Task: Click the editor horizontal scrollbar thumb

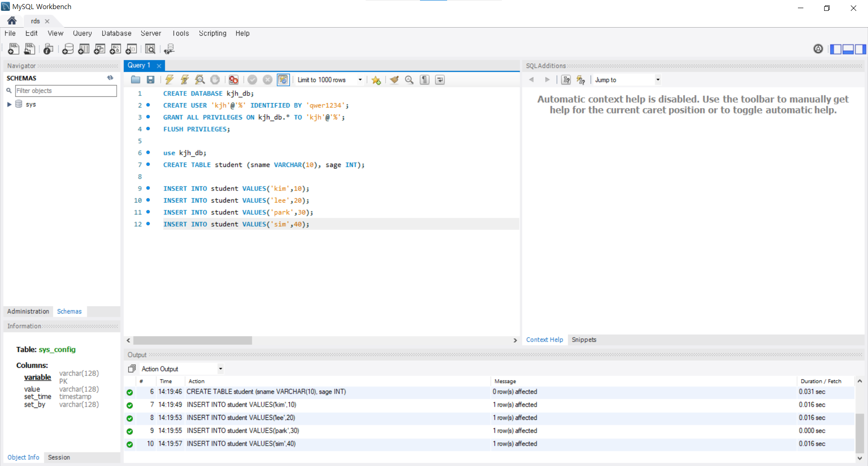Action: (193, 340)
